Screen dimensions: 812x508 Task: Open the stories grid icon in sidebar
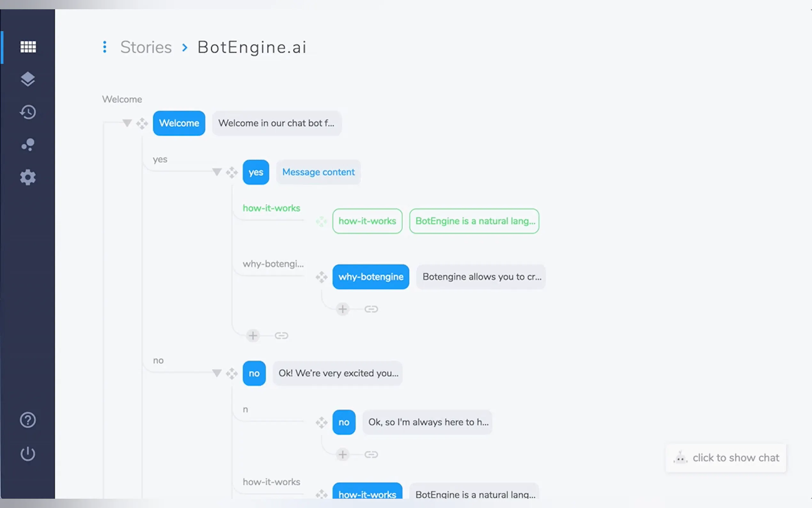[x=28, y=47]
